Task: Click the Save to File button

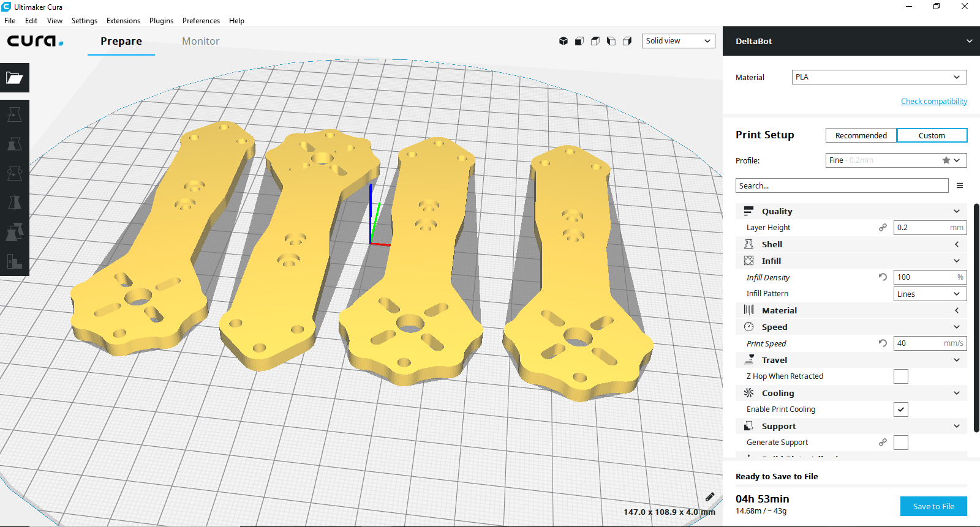Action: pyautogui.click(x=933, y=506)
